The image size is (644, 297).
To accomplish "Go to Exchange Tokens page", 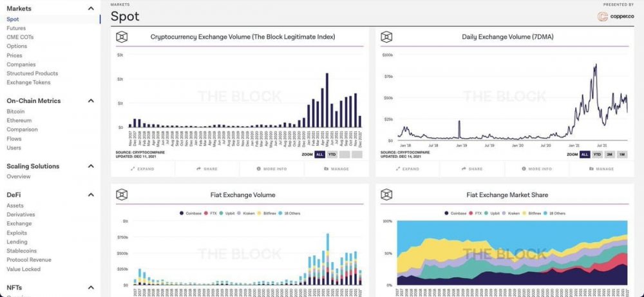I will click(x=29, y=82).
